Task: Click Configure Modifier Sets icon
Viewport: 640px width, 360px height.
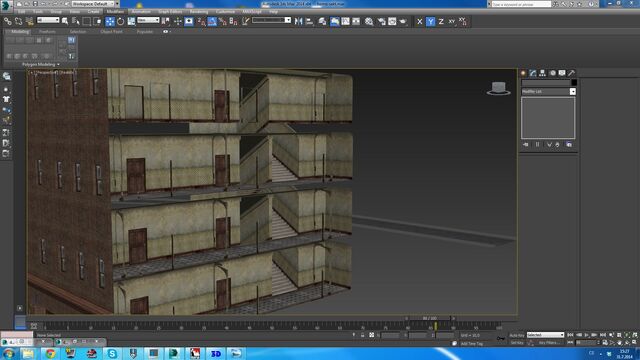Action: tap(569, 144)
